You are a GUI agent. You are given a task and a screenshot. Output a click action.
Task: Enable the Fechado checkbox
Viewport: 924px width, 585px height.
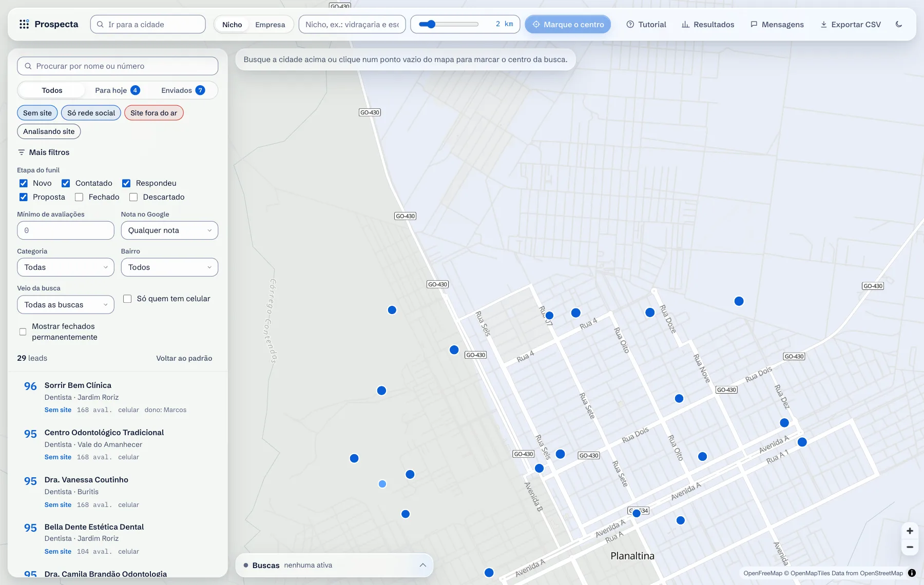[x=79, y=197]
